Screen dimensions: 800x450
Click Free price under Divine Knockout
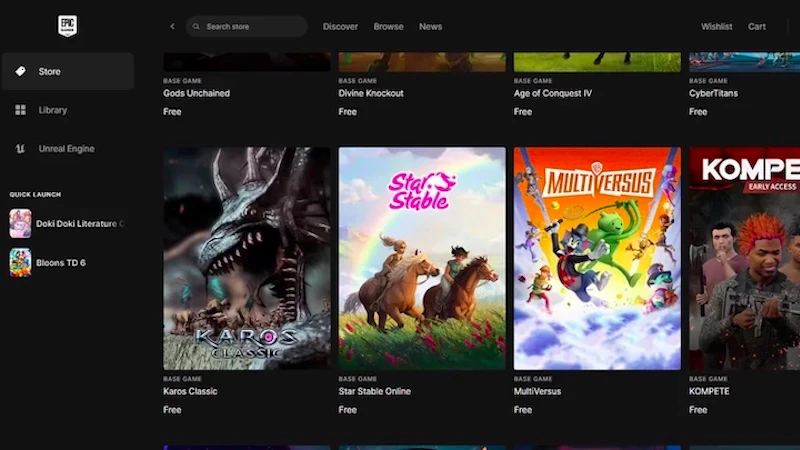347,112
